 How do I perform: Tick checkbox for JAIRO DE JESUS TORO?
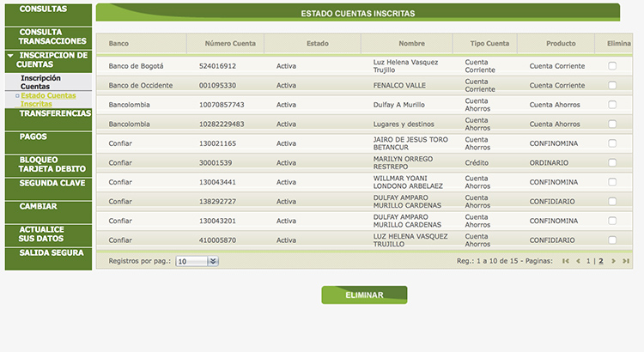[612, 143]
